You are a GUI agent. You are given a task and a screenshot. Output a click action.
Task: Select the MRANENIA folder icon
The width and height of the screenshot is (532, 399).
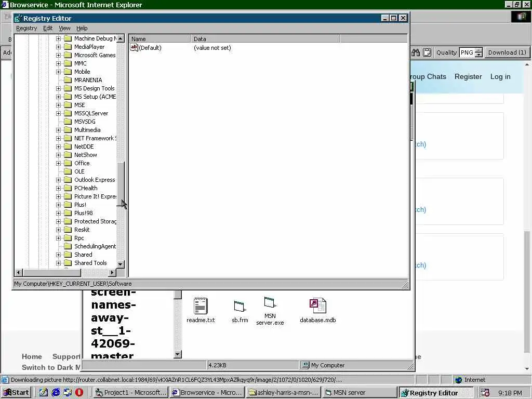point(68,80)
